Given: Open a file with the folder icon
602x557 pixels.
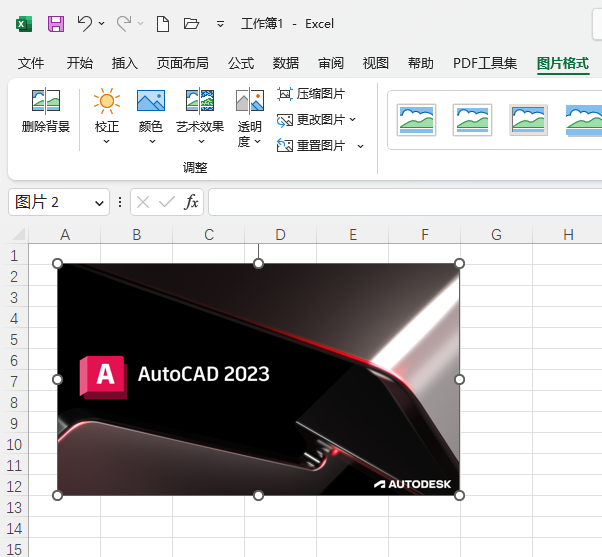Looking at the screenshot, I should pyautogui.click(x=191, y=24).
